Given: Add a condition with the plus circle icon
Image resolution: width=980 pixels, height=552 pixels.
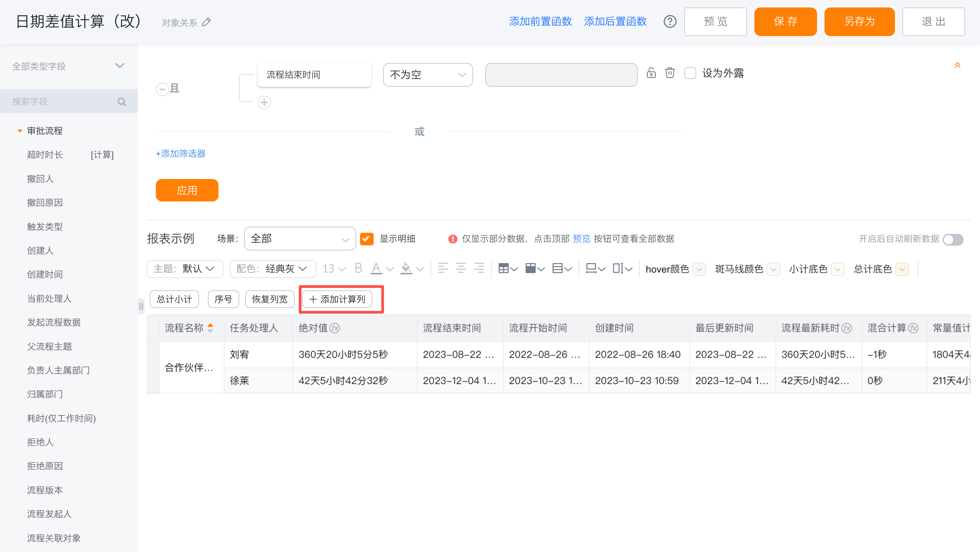Looking at the screenshot, I should (x=264, y=102).
